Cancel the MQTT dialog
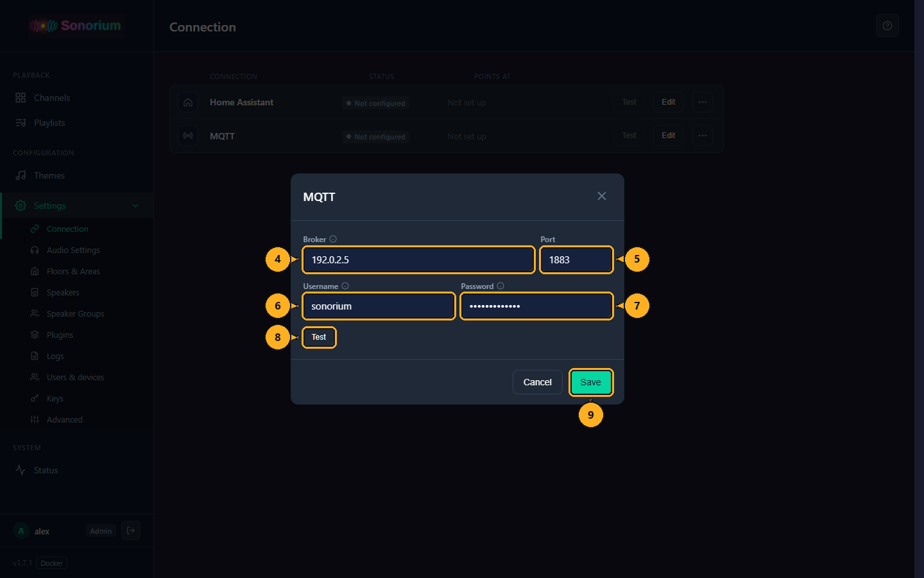This screenshot has height=578, width=924. (x=538, y=382)
